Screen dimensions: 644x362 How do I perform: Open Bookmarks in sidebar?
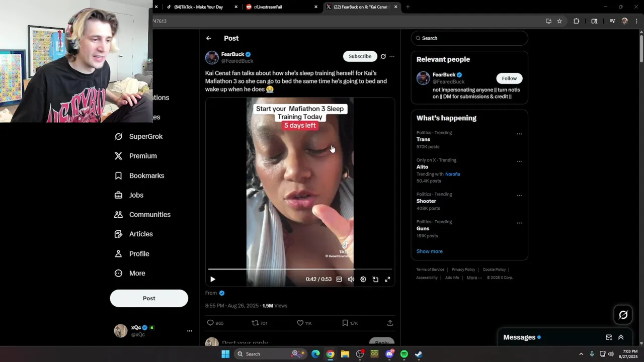(x=140, y=175)
